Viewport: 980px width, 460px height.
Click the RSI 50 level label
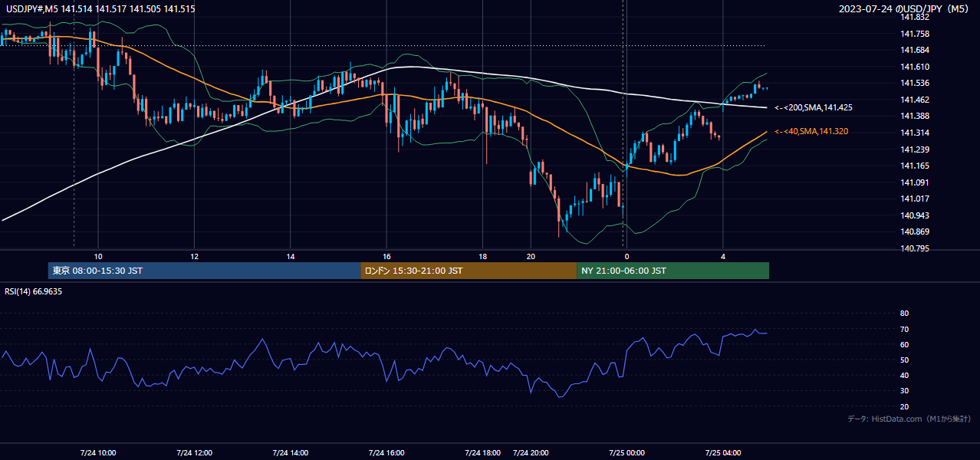(905, 360)
